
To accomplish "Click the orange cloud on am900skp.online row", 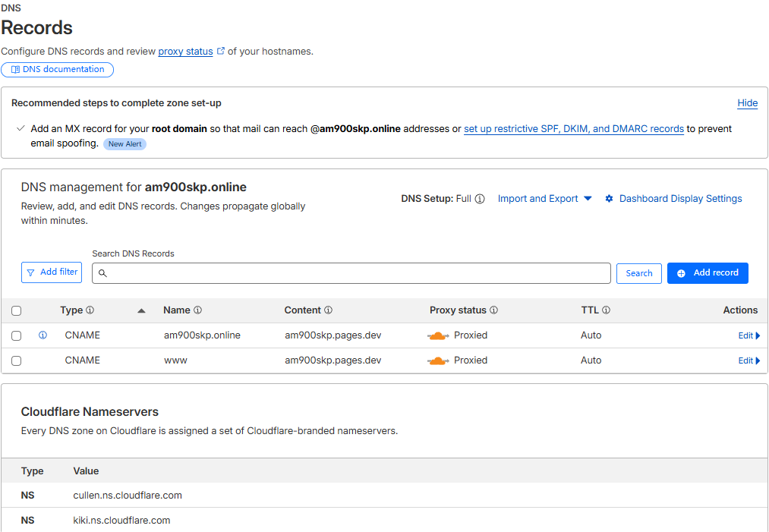I will [438, 336].
